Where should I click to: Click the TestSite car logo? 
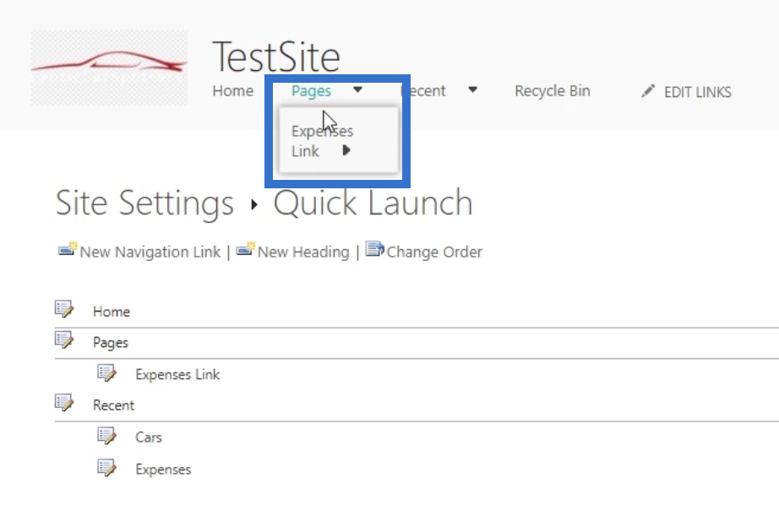coord(109,68)
